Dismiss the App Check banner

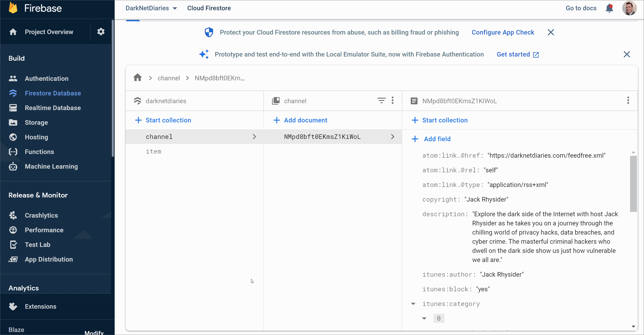551,32
